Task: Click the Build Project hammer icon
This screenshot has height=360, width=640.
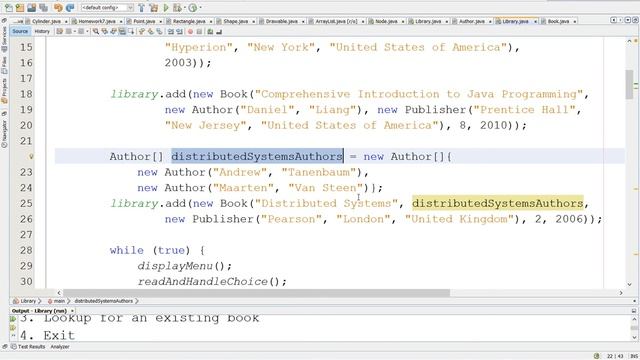Action: pos(141,8)
